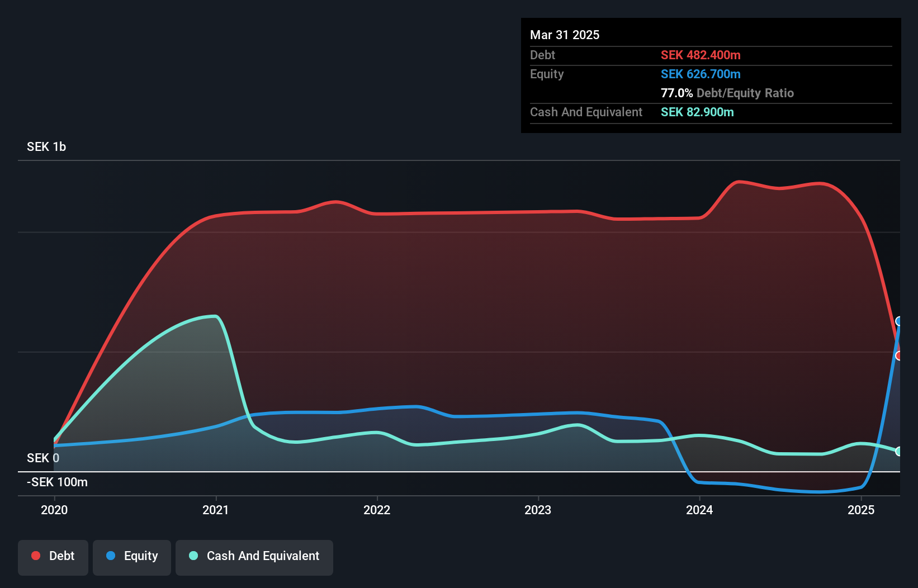Click the Mar 31 2025 tooltip date
The image size is (918, 588).
pos(565,35)
